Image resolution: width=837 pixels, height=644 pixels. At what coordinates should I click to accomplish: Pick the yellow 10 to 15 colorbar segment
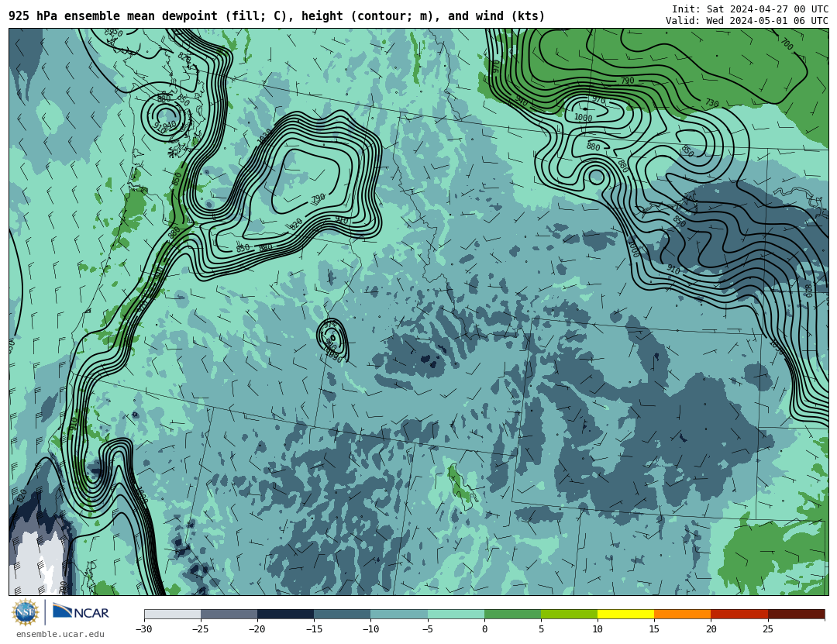626,614
